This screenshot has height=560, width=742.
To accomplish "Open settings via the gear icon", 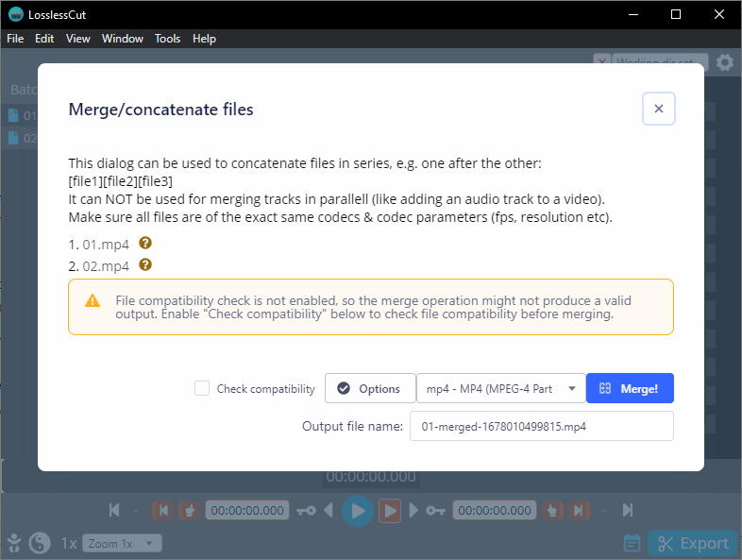I will pos(724,63).
